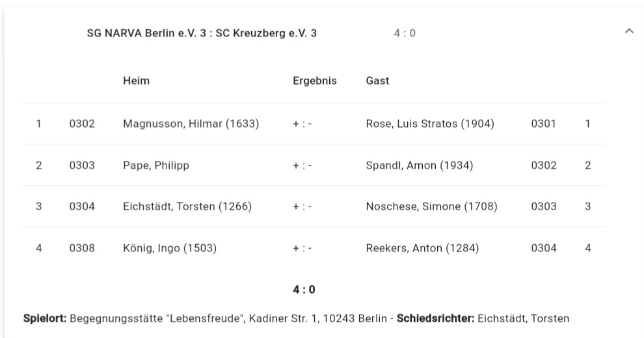
Task: Click the board 1 result + : -
Action: click(x=302, y=124)
